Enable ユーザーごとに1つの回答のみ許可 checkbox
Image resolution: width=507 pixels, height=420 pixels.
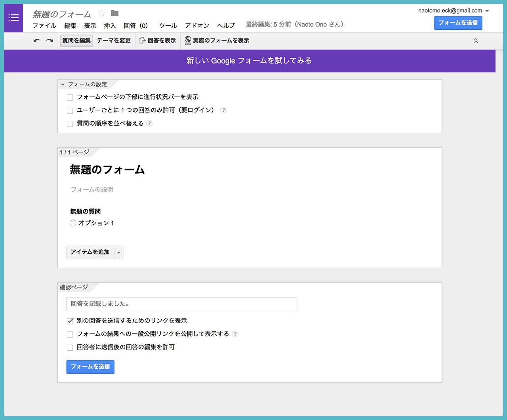point(70,111)
